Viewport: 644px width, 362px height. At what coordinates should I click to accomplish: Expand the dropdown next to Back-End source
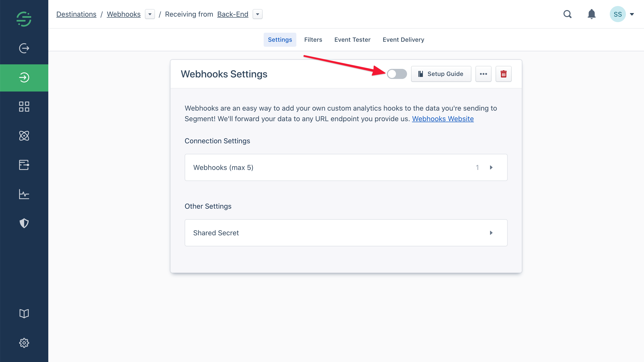[x=258, y=14]
